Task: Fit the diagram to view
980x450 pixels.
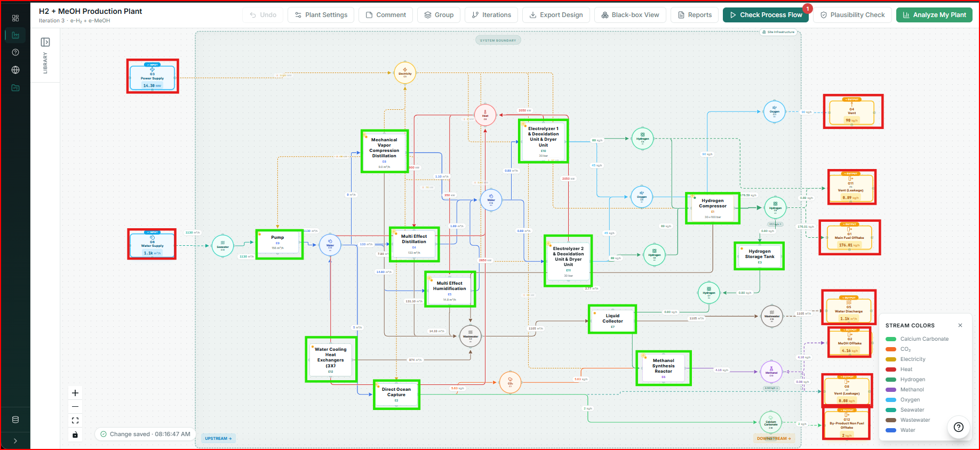Action: click(75, 421)
